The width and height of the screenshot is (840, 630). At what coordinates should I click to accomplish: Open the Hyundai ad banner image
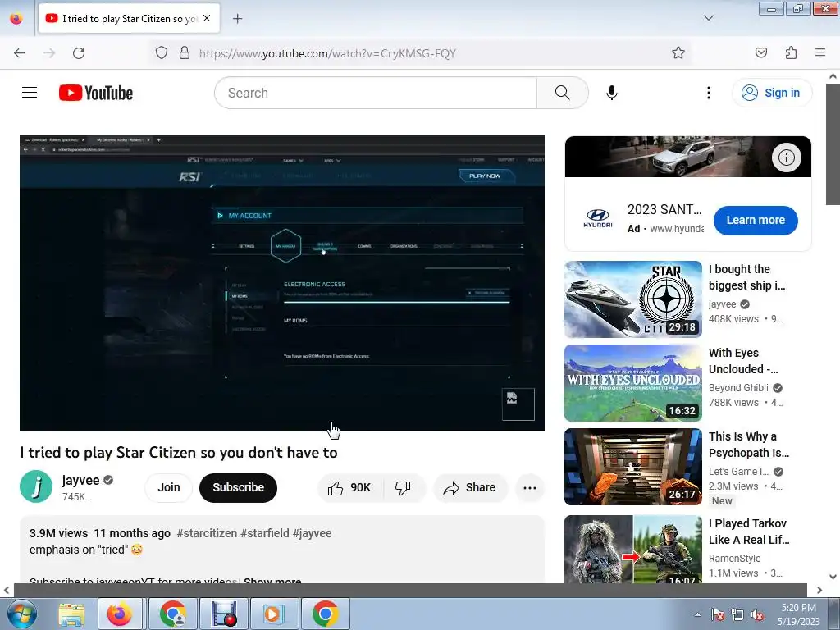coord(688,157)
